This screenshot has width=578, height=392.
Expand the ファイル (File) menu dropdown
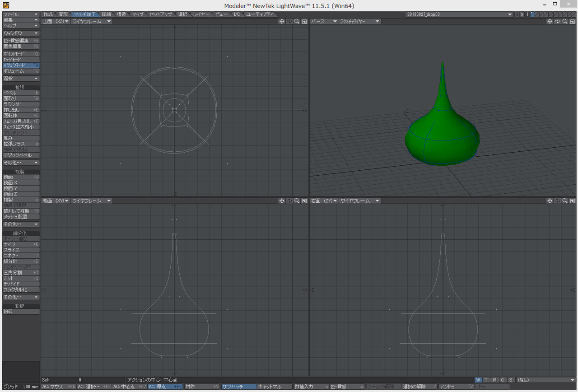21,14
